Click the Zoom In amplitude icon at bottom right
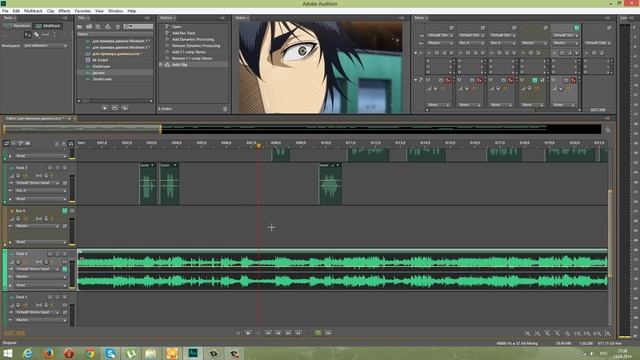Image resolution: width=640 pixels, height=360 pixels. coord(528,333)
